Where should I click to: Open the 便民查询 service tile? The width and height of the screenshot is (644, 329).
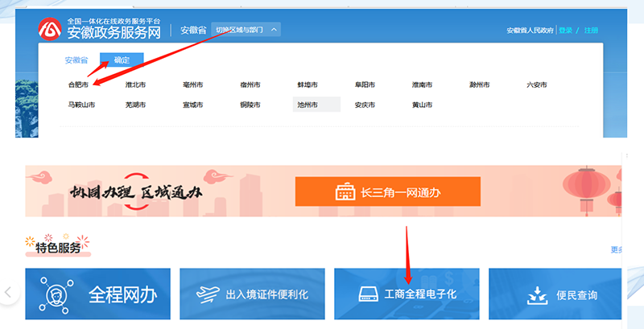tap(555, 294)
